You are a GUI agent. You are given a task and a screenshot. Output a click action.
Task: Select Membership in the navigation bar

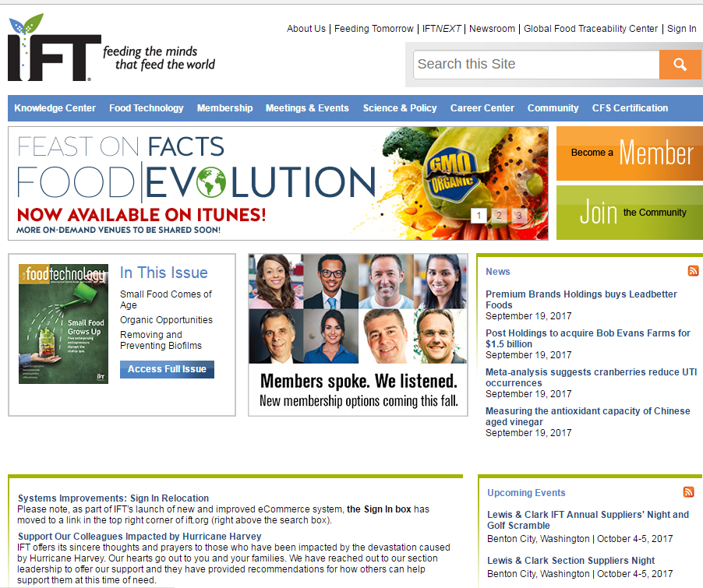click(224, 108)
